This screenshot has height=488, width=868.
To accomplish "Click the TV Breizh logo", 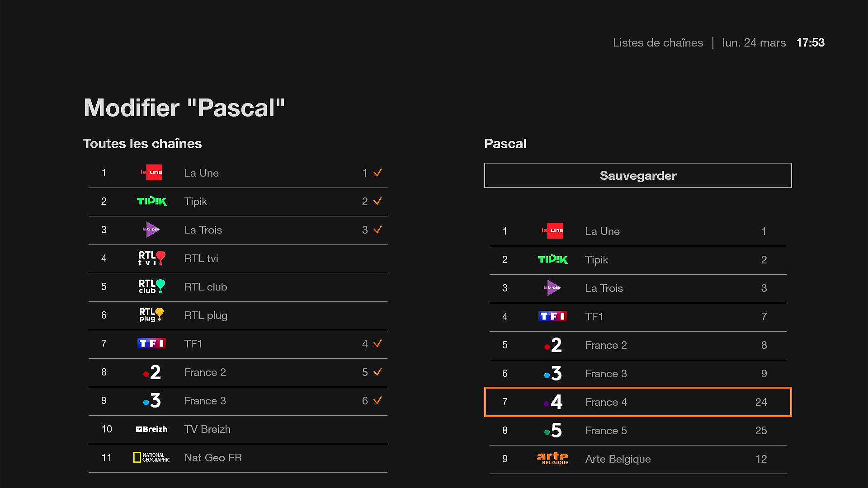I will (151, 429).
